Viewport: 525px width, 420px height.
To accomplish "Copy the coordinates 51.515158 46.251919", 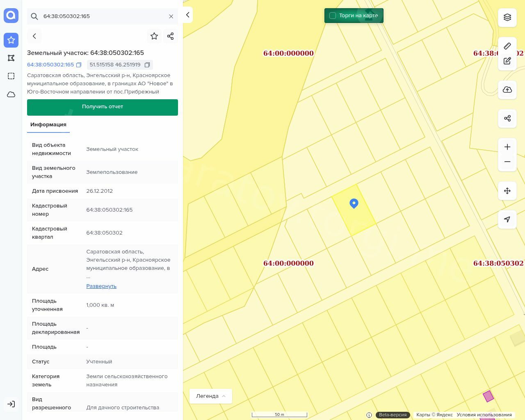I will point(147,65).
